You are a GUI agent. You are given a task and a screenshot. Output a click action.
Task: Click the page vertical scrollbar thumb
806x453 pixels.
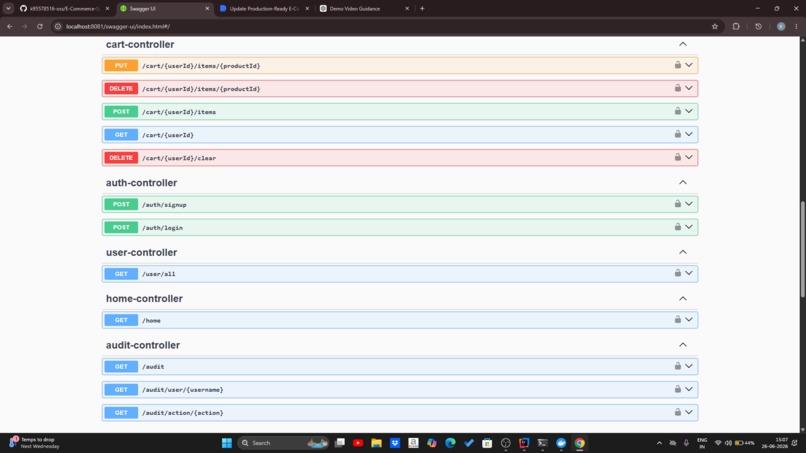point(802,249)
